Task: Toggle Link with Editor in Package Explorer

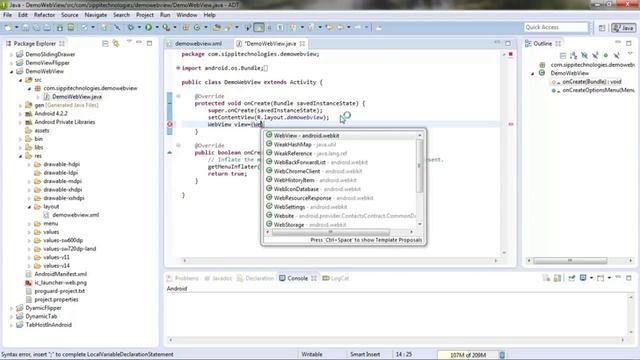Action: coord(116,43)
